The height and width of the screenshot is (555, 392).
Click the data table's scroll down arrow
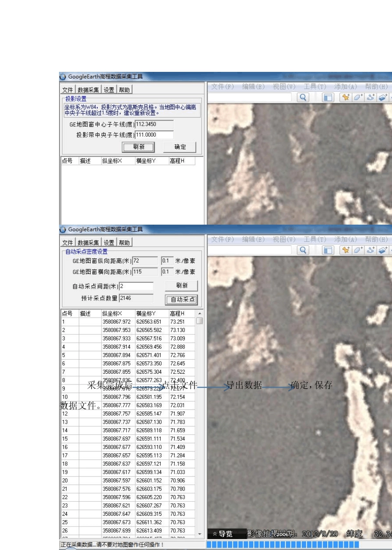pos(200,534)
